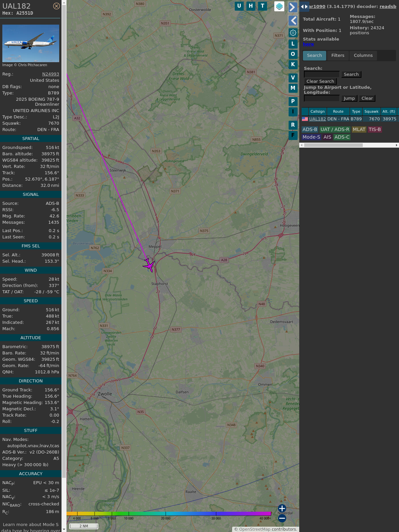Open the map layers selector icon
The height and width of the screenshot is (532, 399).
279,6
